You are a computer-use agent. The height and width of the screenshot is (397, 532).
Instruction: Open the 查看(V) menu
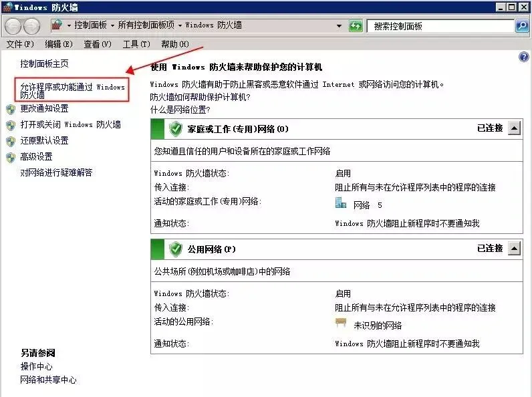coord(98,44)
